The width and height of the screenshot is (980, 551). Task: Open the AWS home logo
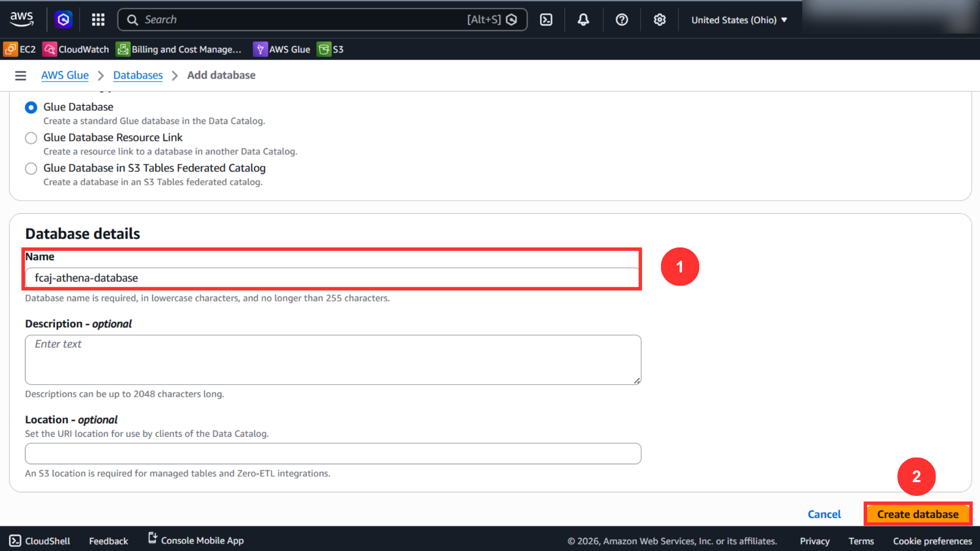(21, 19)
